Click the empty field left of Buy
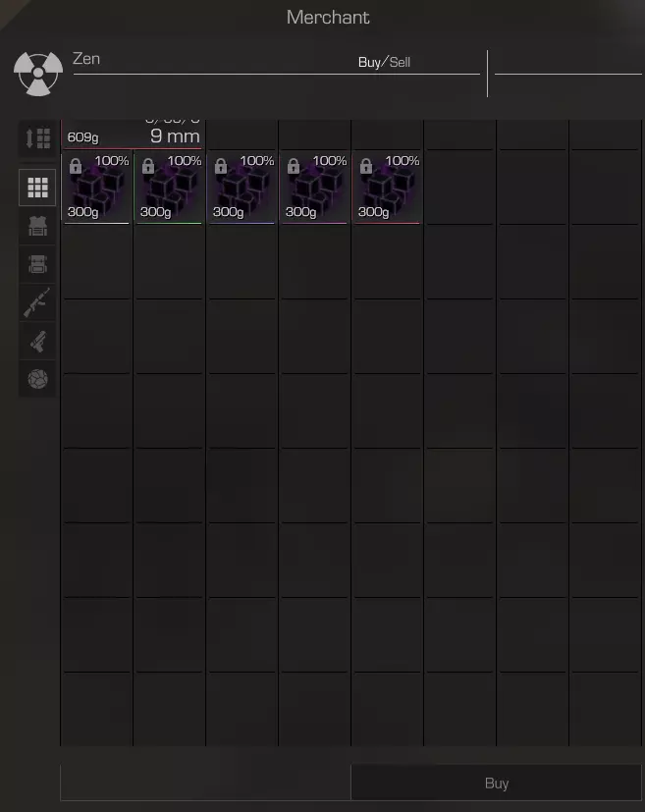 tap(205, 783)
